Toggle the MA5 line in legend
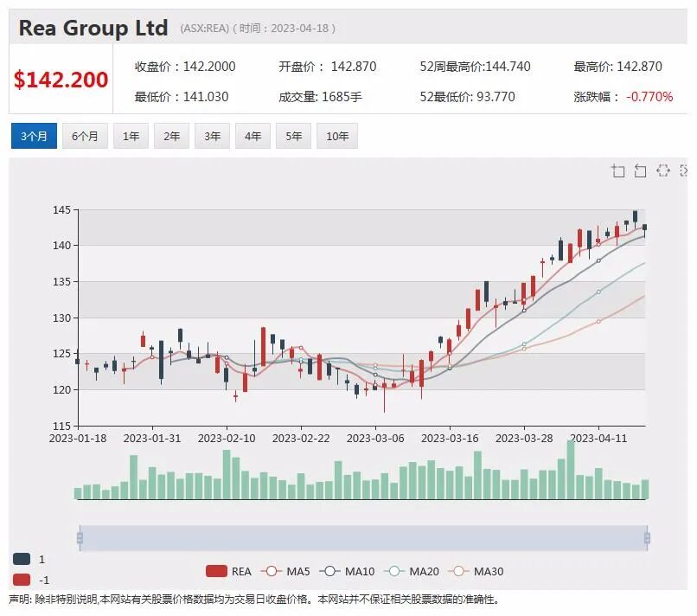 tap(285, 572)
